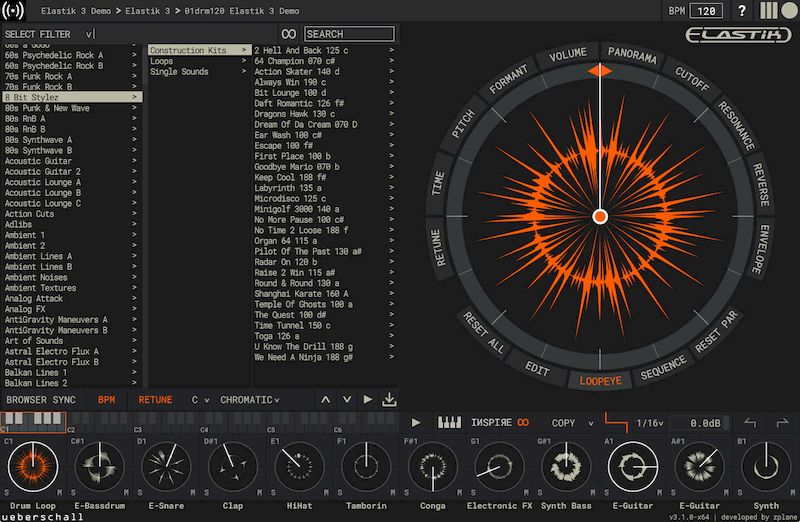Image resolution: width=800 pixels, height=522 pixels.
Task: Toggle the RETUNE button in browser bar
Action: pos(155,400)
